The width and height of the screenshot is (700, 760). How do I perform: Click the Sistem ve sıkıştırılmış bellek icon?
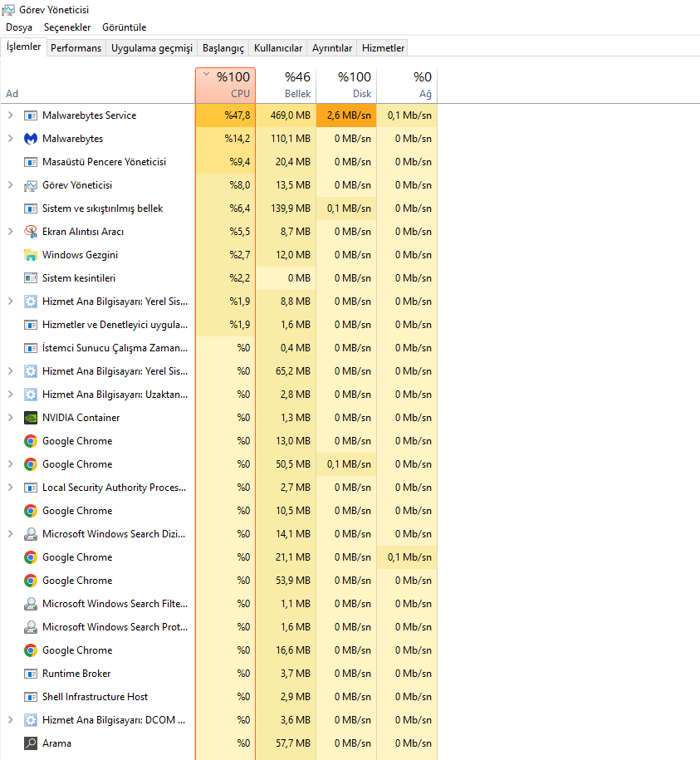tap(31, 208)
